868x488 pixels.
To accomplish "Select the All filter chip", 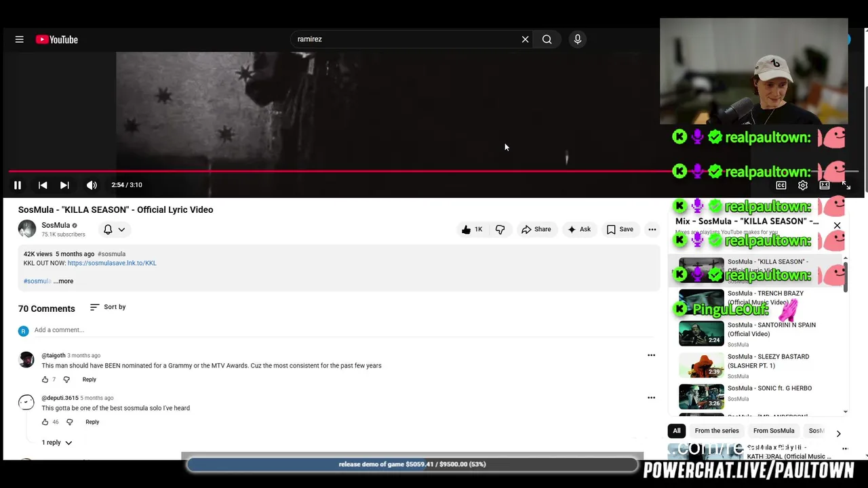I will point(676,431).
